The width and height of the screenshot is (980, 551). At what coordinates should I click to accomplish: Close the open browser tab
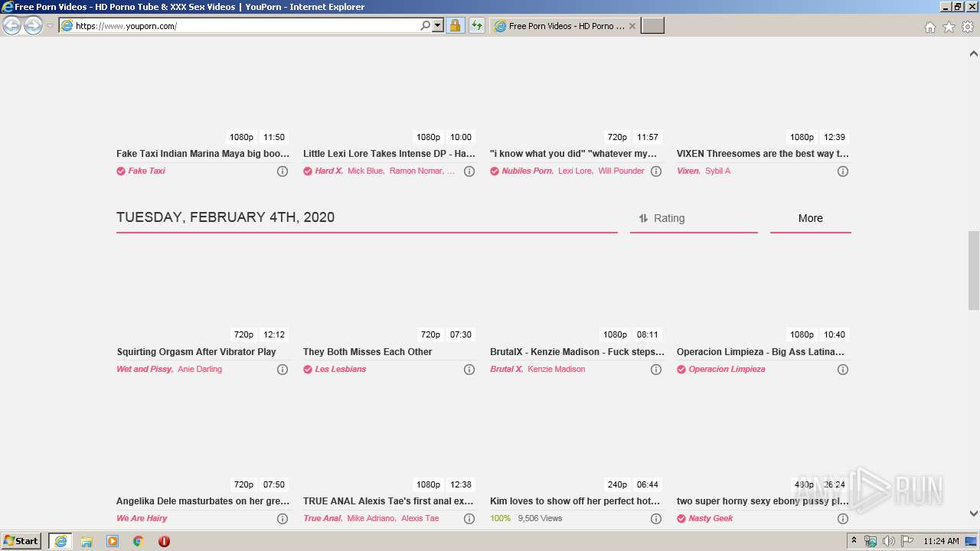point(632,25)
